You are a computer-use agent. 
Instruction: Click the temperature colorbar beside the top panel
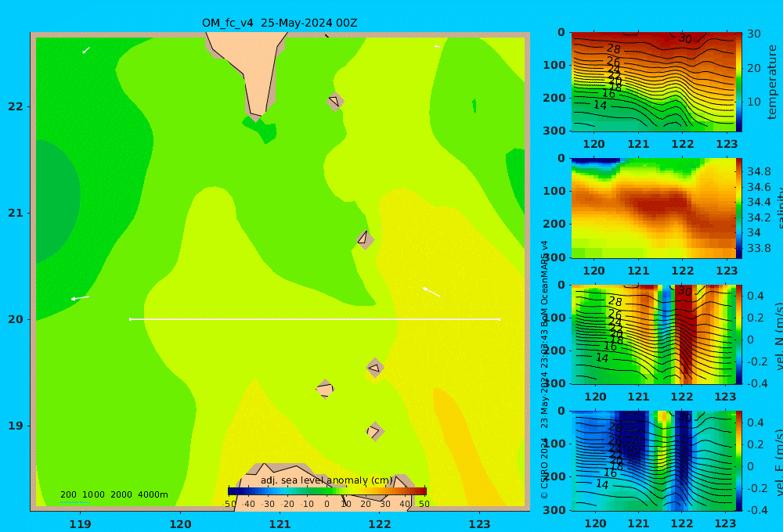738,82
